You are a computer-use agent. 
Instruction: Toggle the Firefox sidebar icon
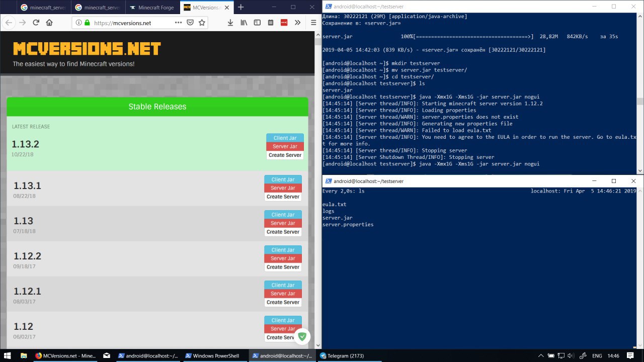(257, 23)
